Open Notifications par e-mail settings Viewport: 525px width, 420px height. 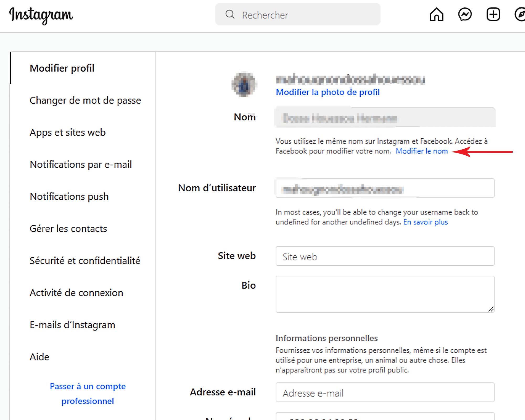click(81, 165)
